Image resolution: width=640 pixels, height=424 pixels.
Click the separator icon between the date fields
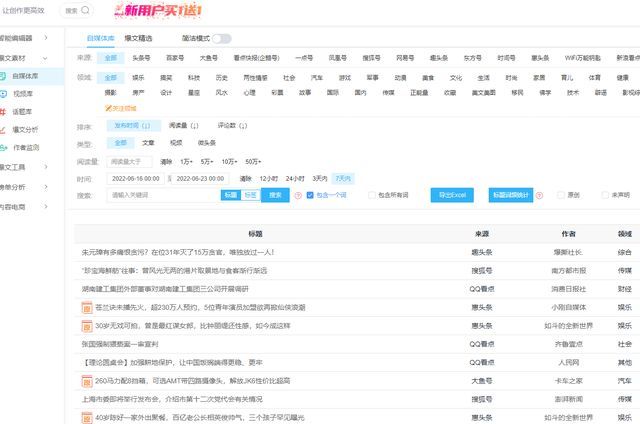[x=169, y=179]
